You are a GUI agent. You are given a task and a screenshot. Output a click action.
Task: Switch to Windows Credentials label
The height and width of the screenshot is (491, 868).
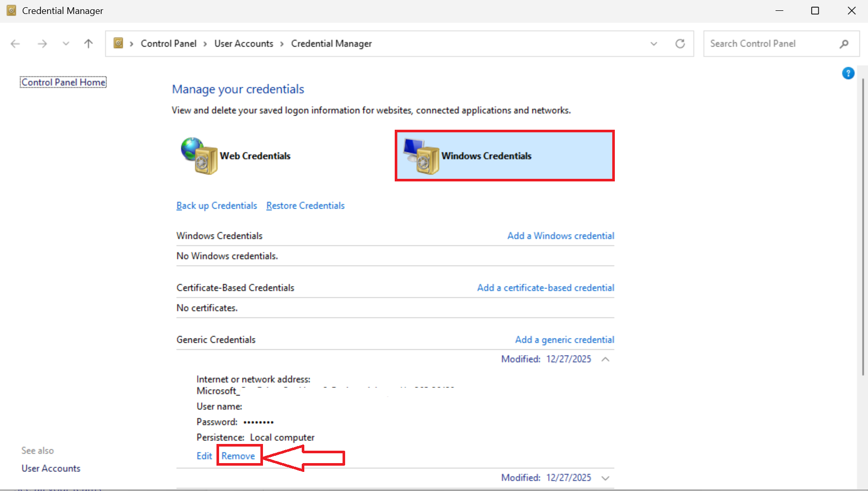486,156
